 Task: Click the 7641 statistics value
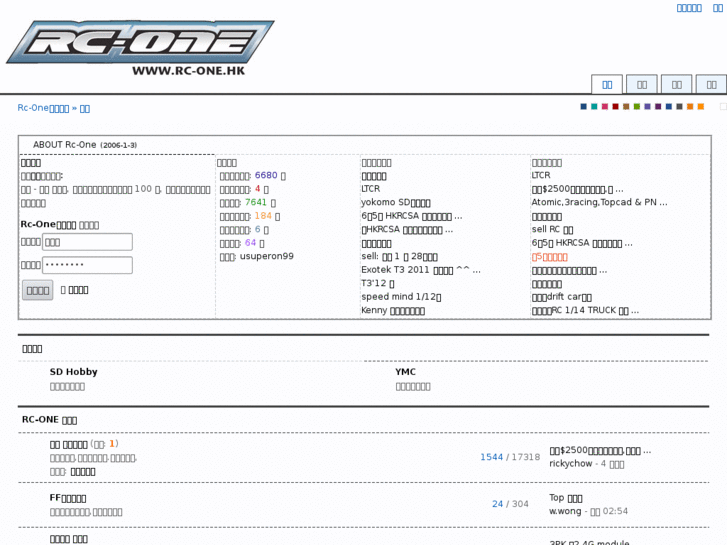tap(256, 202)
